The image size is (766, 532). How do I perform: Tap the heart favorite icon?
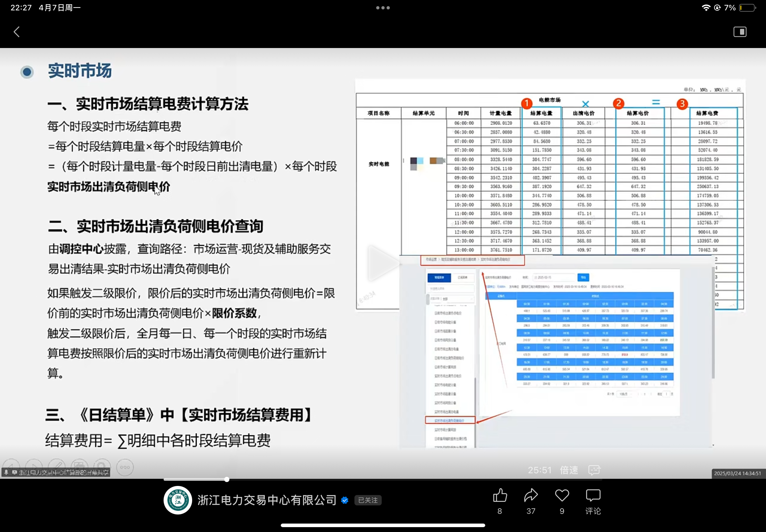pyautogui.click(x=562, y=495)
